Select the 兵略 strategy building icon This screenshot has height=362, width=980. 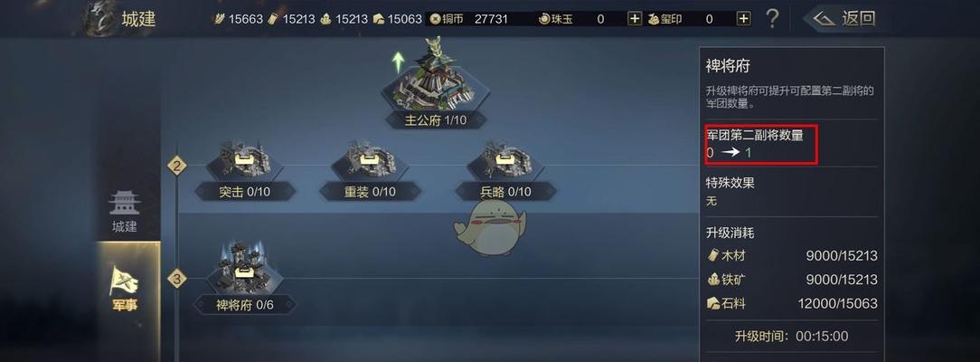click(505, 161)
